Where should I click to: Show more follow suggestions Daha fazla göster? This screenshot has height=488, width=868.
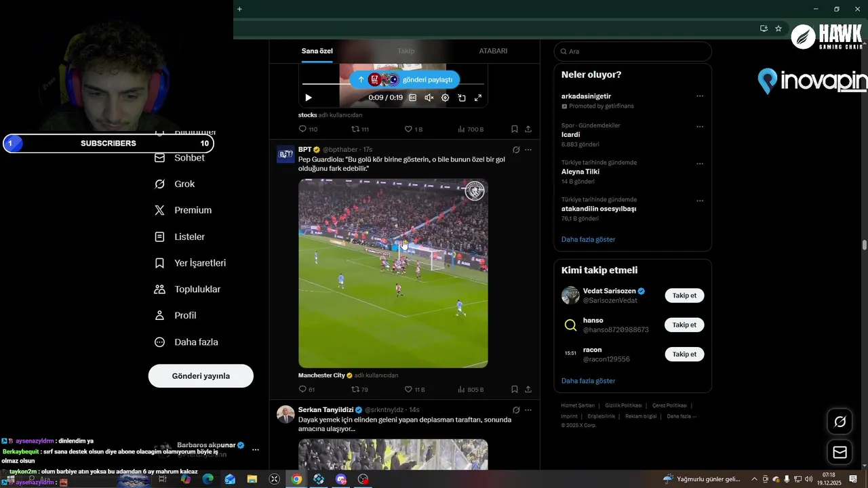(588, 381)
